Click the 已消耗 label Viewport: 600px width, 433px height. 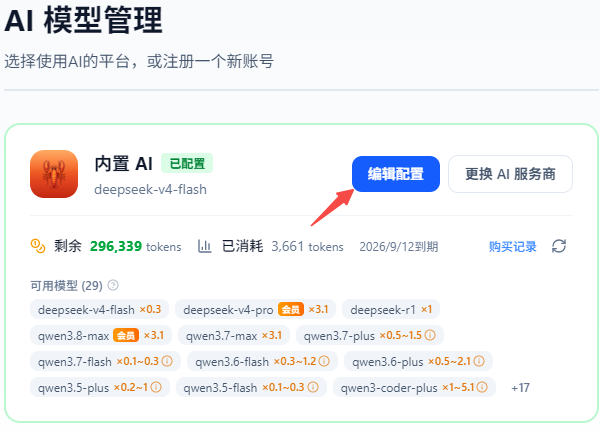point(242,246)
